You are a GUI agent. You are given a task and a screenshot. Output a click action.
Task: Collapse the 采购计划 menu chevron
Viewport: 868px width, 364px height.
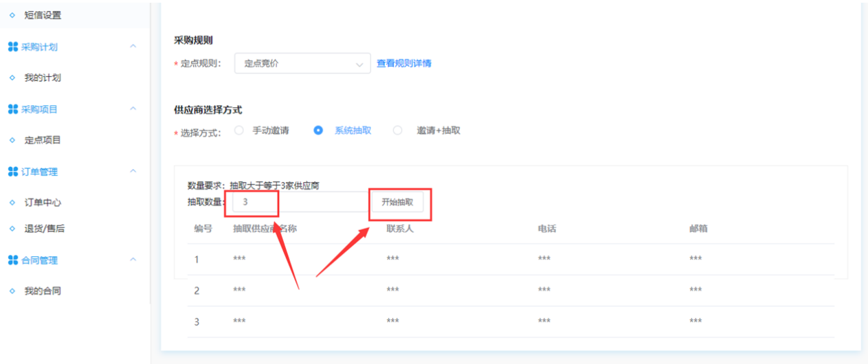133,47
